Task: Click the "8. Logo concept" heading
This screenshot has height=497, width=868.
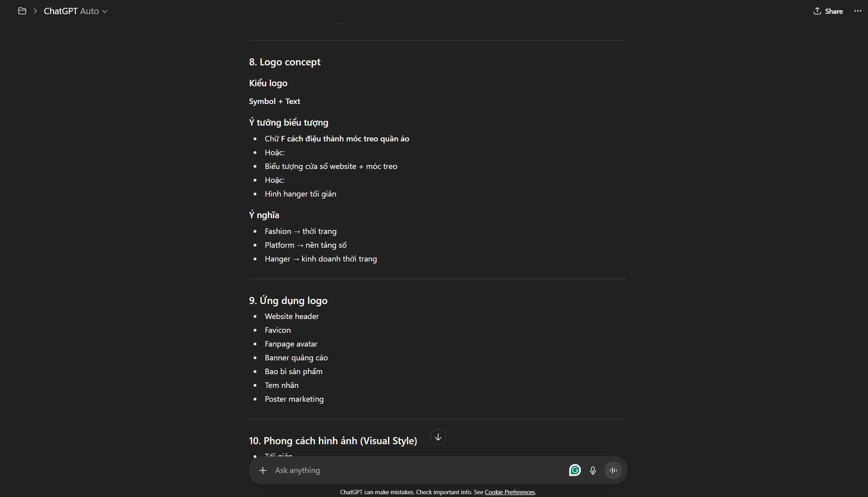Action: click(284, 62)
